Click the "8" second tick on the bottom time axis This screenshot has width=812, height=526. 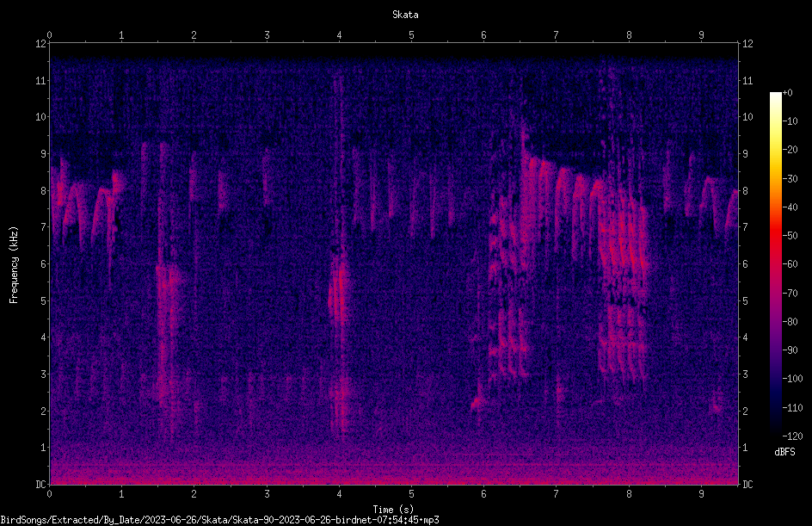click(629, 494)
